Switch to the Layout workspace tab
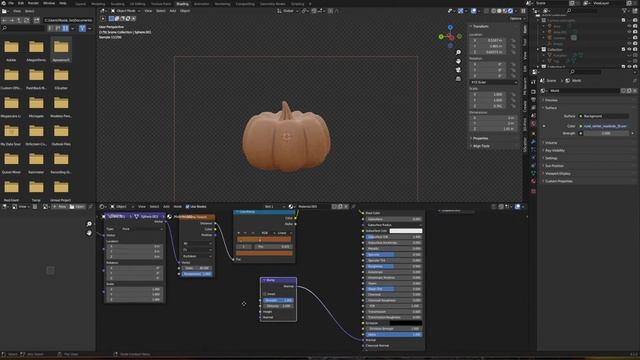 (80, 4)
